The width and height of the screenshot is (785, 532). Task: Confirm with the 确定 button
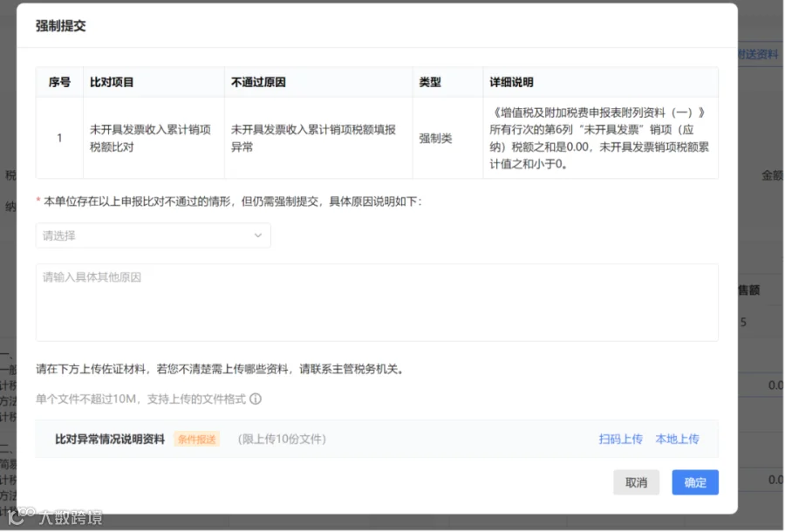tap(695, 482)
